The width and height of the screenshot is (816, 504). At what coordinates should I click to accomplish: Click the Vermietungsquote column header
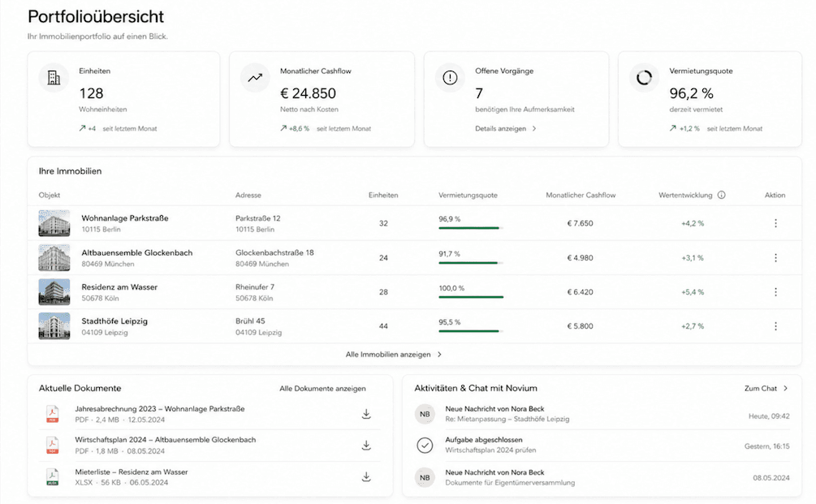pos(468,196)
